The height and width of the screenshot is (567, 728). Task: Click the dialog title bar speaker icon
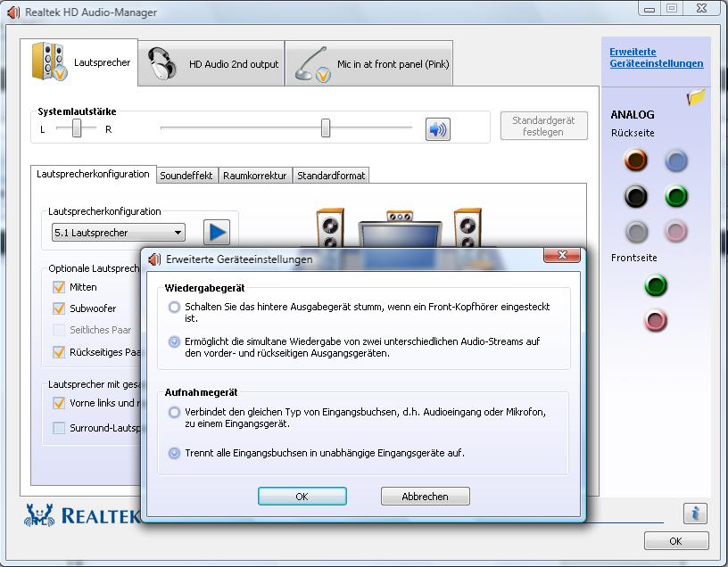[x=154, y=259]
